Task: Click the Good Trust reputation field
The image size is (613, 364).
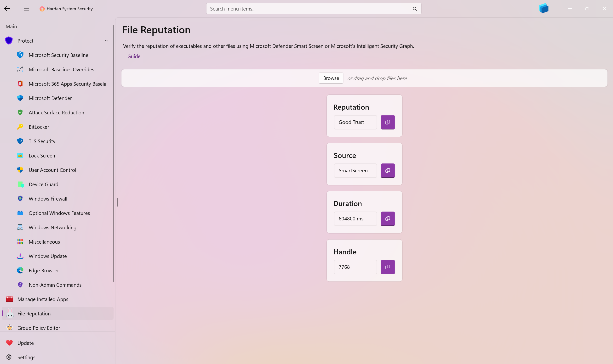Action: coord(355,122)
